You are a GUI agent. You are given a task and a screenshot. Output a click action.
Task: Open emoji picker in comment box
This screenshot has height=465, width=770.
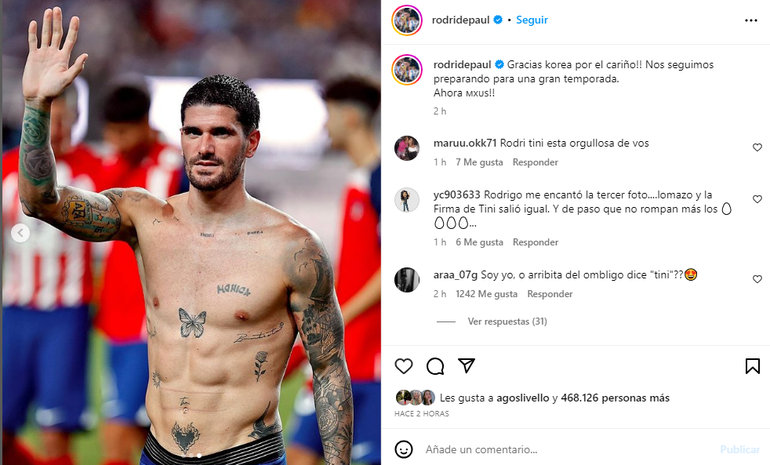[404, 449]
